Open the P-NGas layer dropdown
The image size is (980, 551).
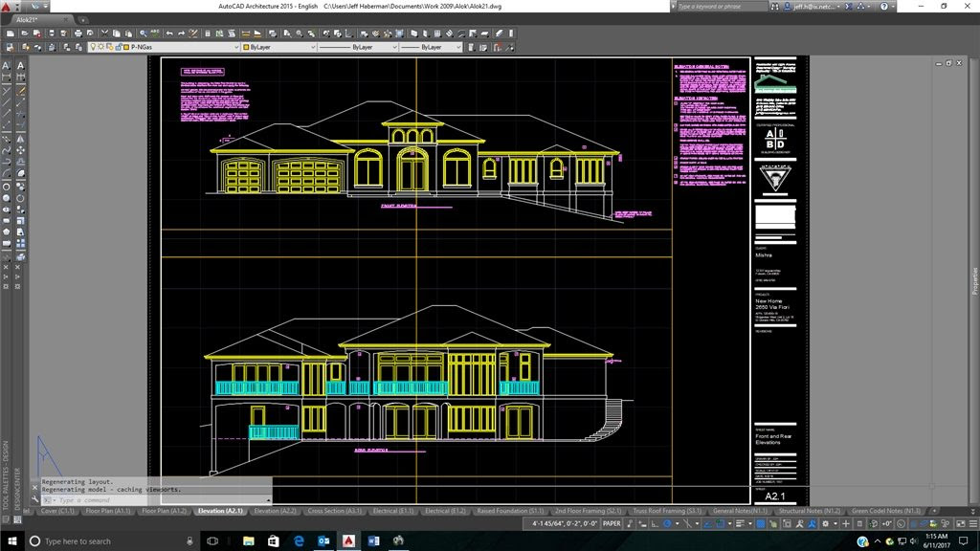(x=236, y=46)
